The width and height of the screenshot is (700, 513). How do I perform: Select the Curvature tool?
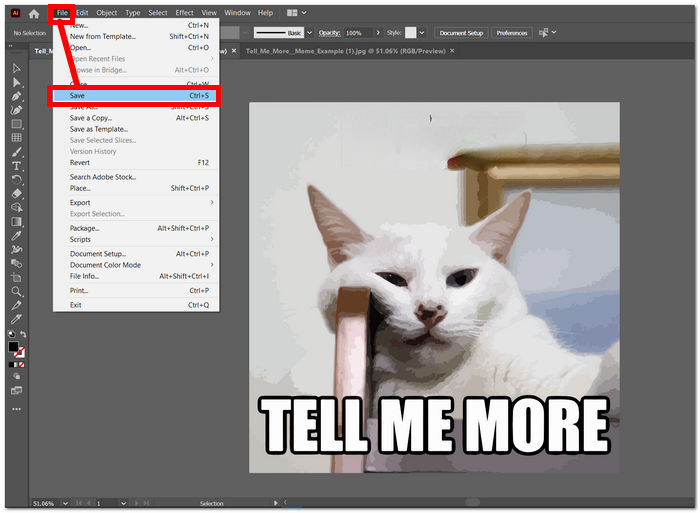click(17, 110)
